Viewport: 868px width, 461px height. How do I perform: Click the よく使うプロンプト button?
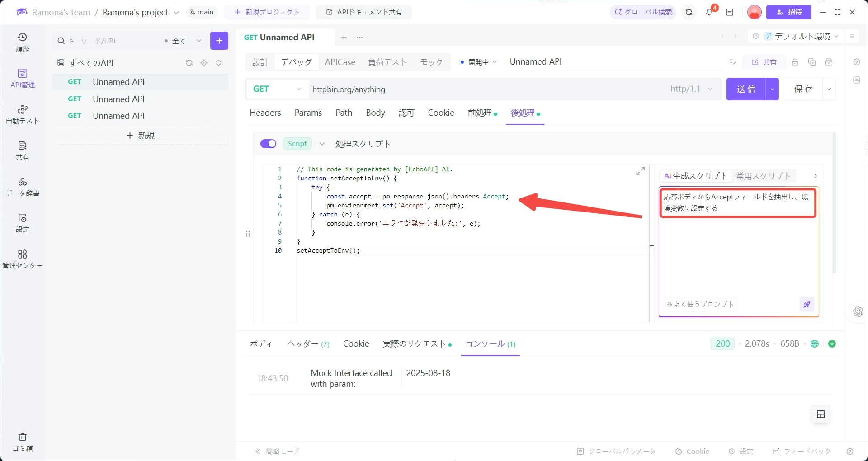(700, 304)
